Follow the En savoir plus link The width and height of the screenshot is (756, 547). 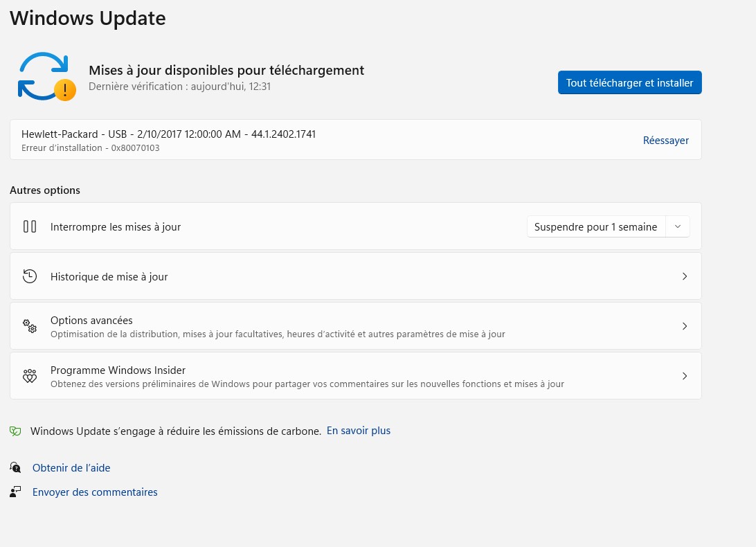[x=358, y=431]
